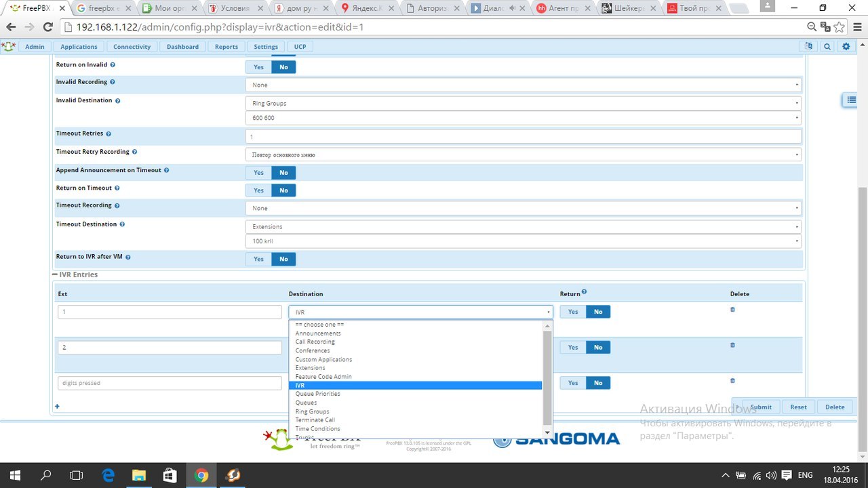The image size is (868, 488).
Task: Open File Explorer from taskbar
Action: click(x=139, y=475)
